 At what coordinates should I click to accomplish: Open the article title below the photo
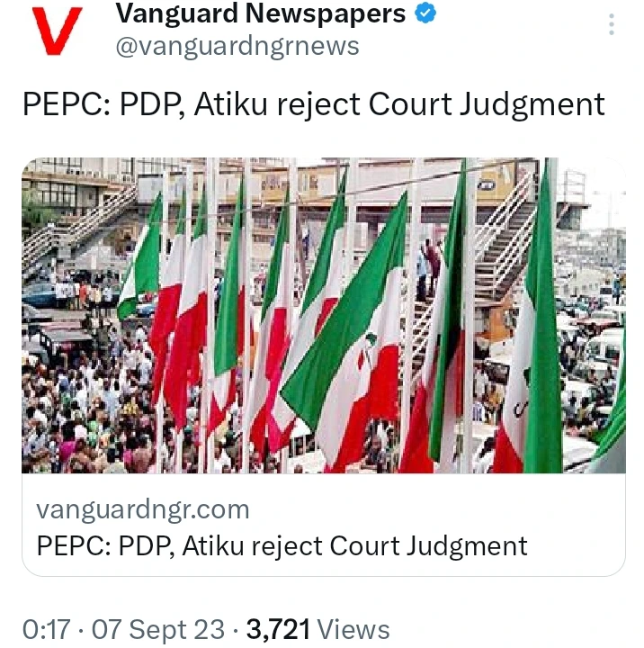coord(282,545)
